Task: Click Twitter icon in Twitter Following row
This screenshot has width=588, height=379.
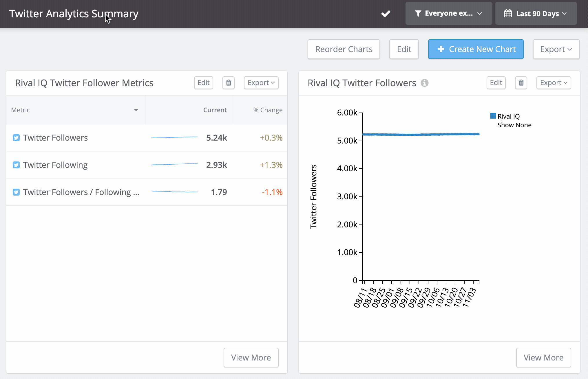Action: pyautogui.click(x=16, y=165)
